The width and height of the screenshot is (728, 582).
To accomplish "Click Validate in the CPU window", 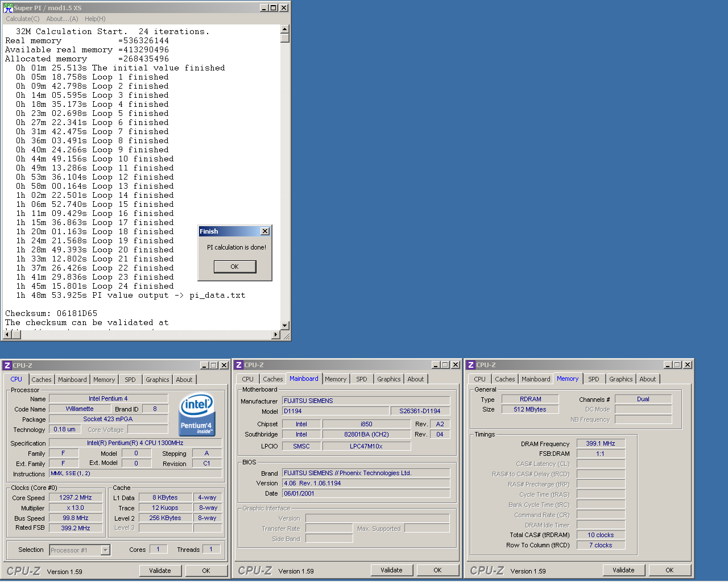I will [160, 571].
